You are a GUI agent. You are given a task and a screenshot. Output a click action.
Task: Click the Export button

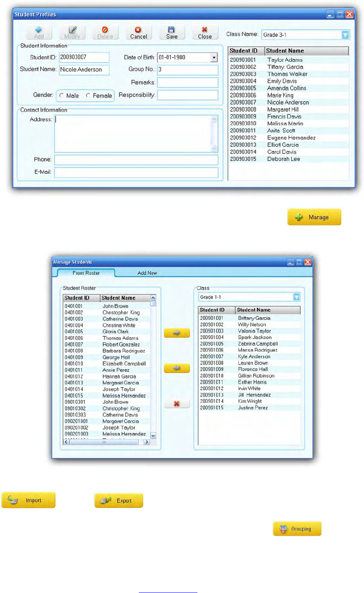point(119,500)
